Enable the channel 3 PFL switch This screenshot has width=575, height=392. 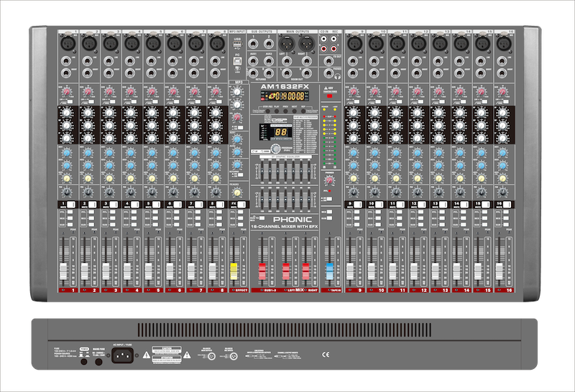pyautogui.click(x=113, y=212)
